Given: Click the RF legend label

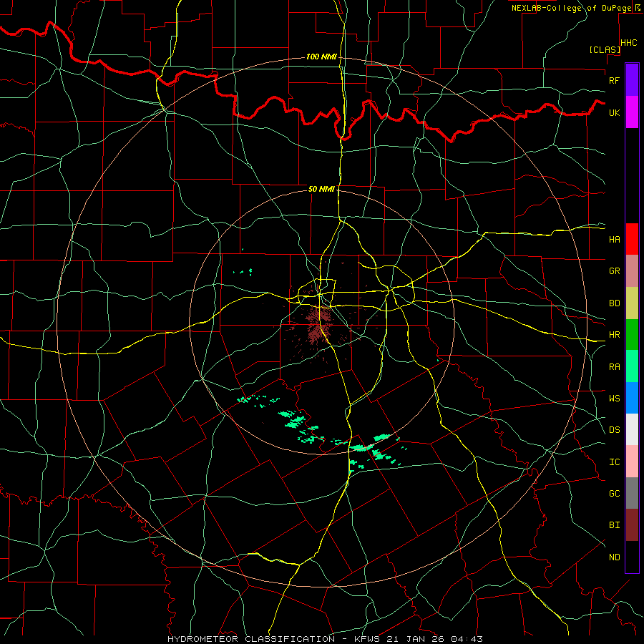Looking at the screenshot, I should coord(614,80).
